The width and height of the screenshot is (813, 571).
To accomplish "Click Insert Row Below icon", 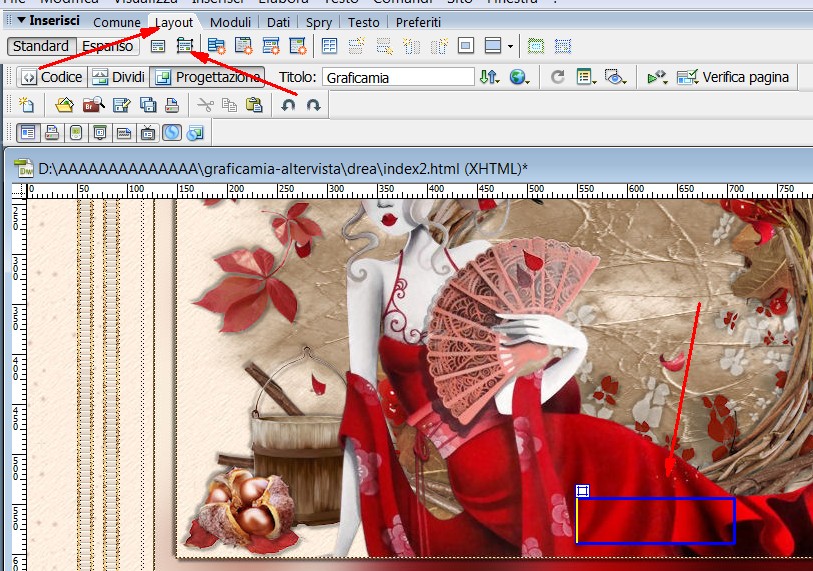I will (384, 46).
